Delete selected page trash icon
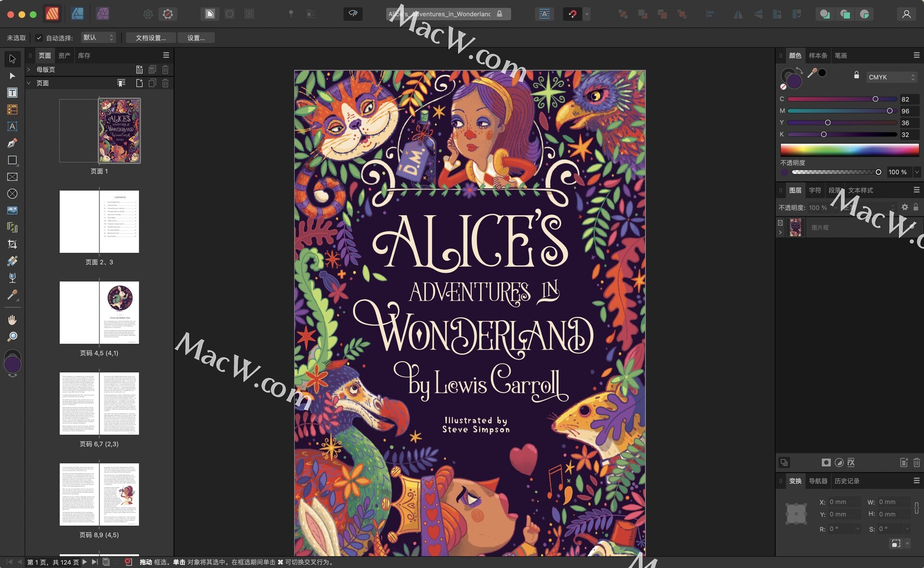Image resolution: width=924 pixels, height=568 pixels. 165,83
